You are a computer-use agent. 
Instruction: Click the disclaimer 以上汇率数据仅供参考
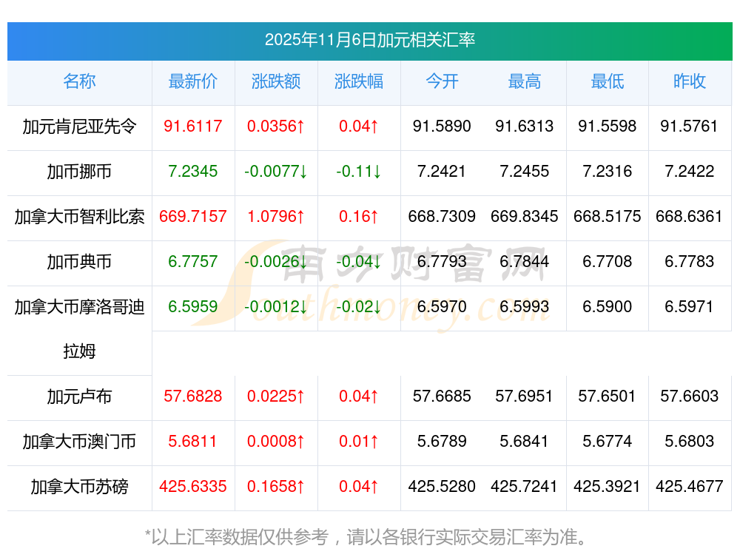[240, 537]
